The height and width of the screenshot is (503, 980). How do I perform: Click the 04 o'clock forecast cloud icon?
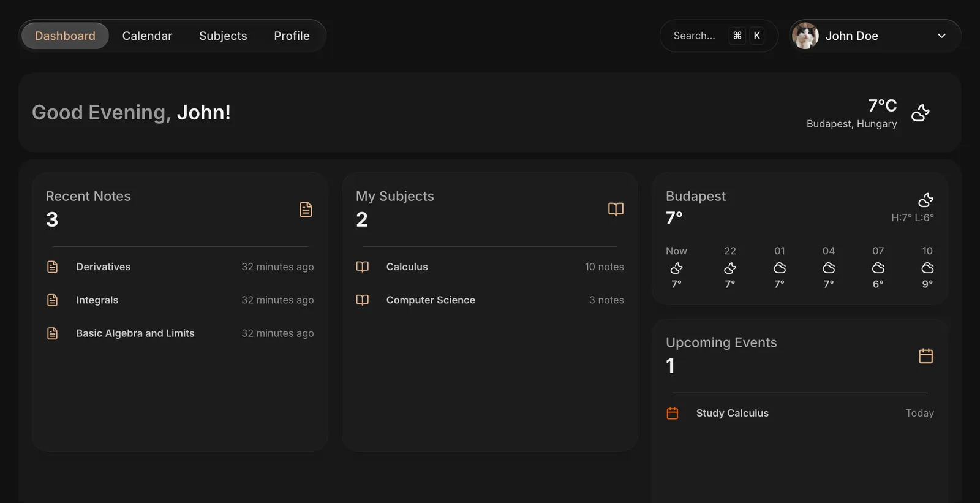coord(829,268)
